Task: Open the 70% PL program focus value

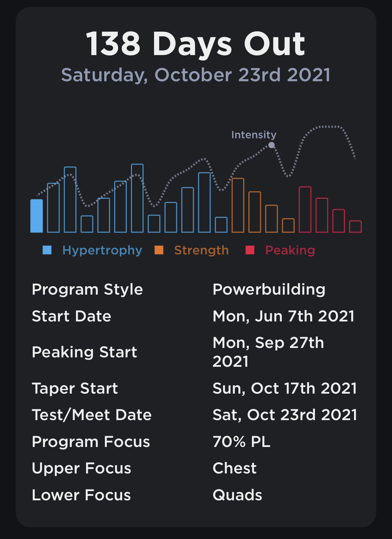Action: tap(241, 442)
